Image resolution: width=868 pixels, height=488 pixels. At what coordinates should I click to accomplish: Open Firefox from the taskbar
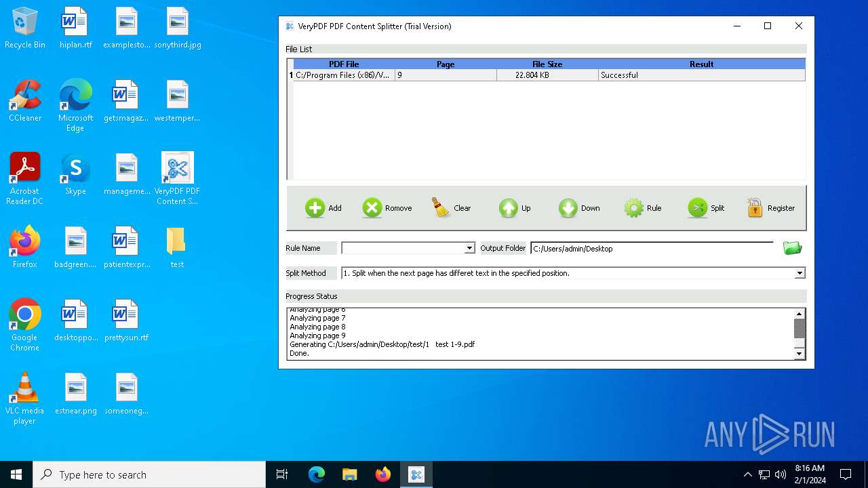coord(383,474)
